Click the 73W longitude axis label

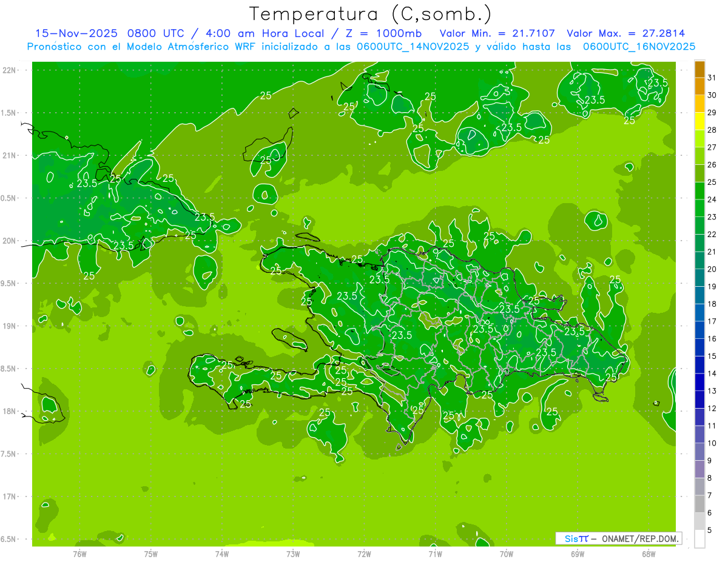coord(292,554)
